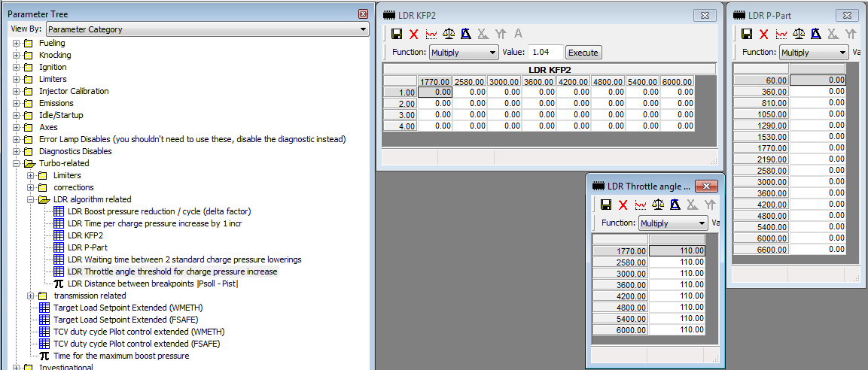Click red X icon in LDR P-Part window

[x=764, y=35]
